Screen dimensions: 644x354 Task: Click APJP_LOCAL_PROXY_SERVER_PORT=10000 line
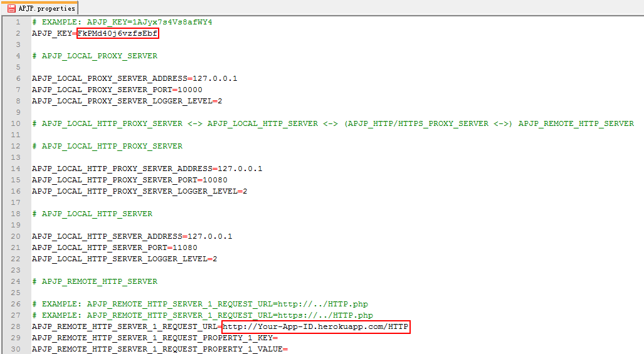[117, 90]
